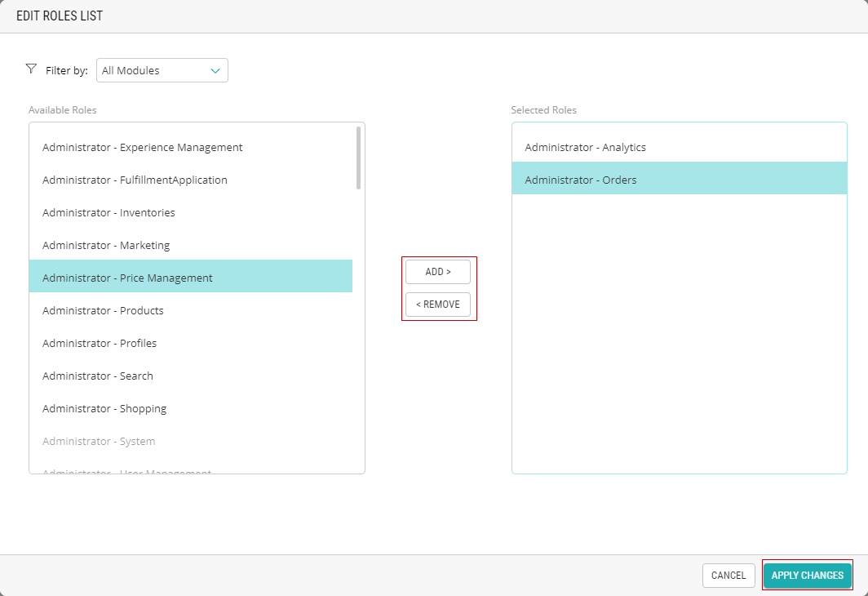Select Administrator - FulfillmentApplication role
The image size is (868, 596).
pyautogui.click(x=135, y=180)
